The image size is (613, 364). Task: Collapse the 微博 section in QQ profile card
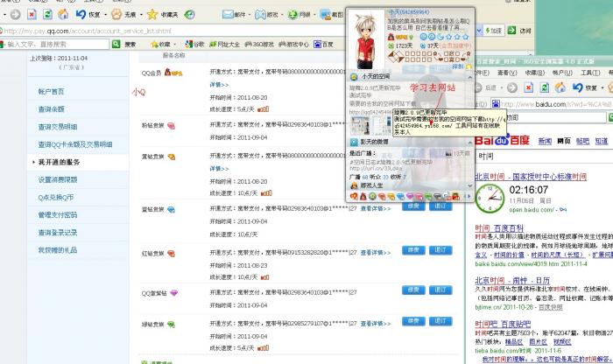pyautogui.click(x=469, y=142)
